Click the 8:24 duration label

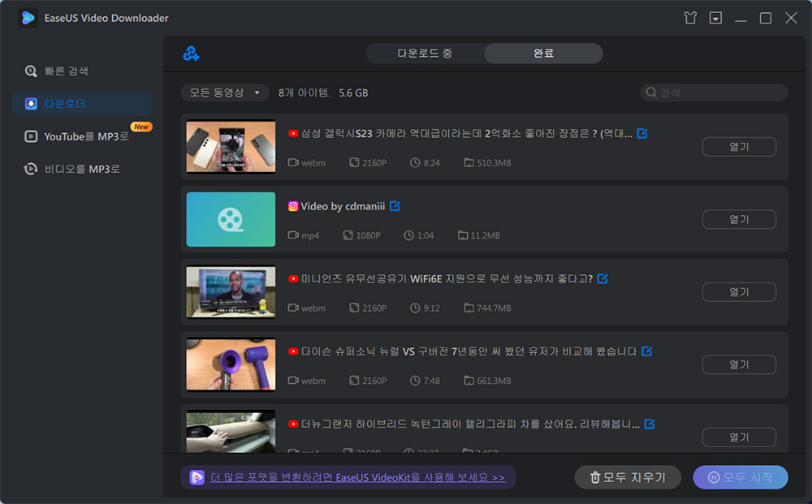(x=425, y=163)
